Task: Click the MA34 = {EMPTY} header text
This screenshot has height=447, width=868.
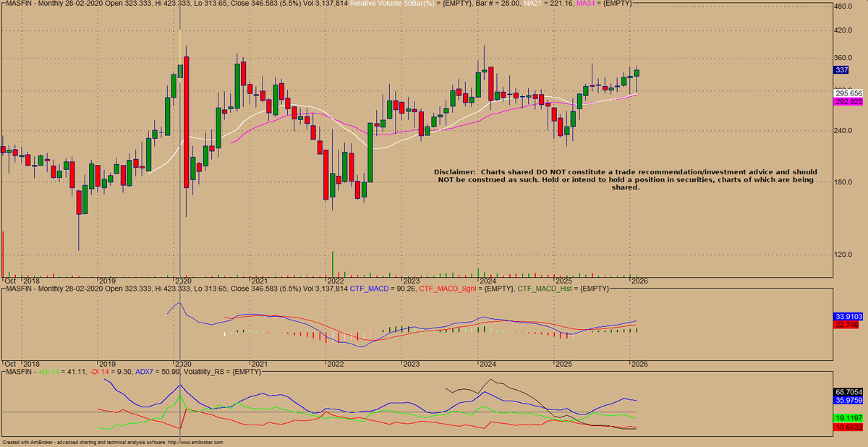Action: coord(604,4)
